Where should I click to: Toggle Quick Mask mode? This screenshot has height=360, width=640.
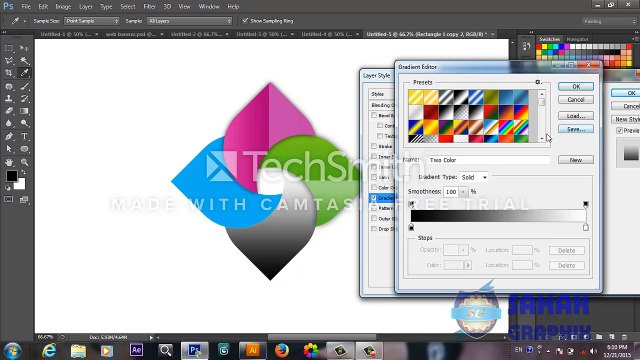click(9, 199)
